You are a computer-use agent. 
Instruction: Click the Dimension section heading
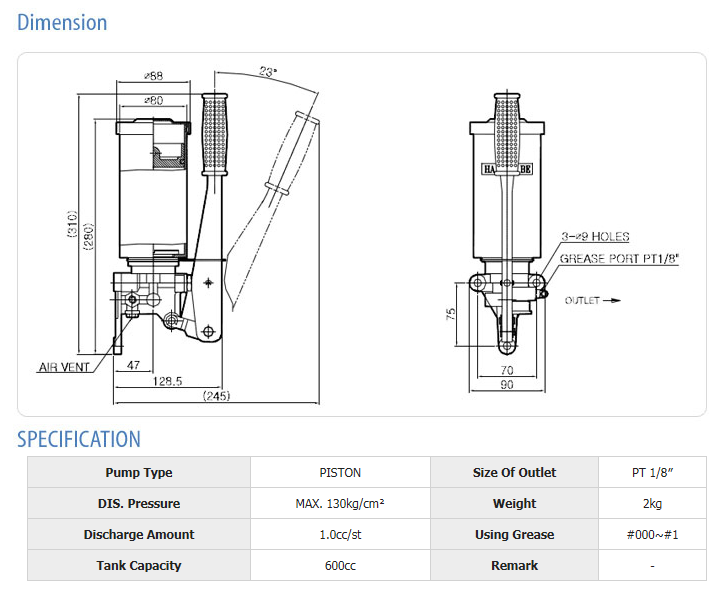pyautogui.click(x=62, y=22)
